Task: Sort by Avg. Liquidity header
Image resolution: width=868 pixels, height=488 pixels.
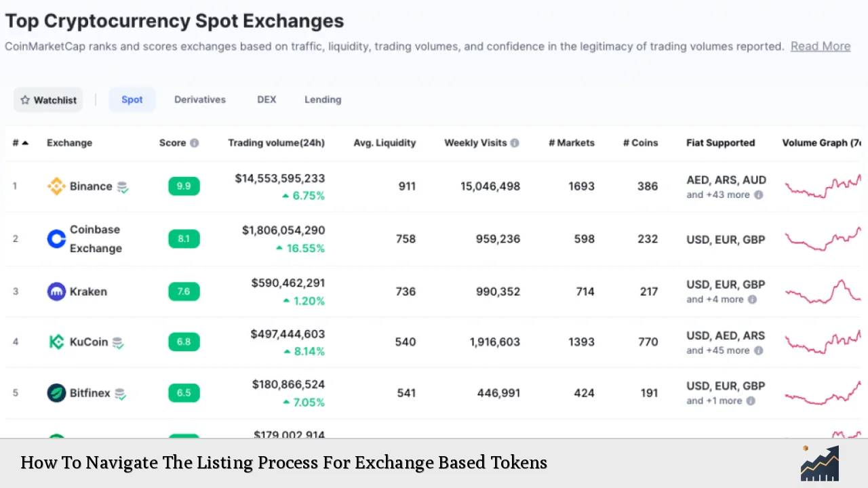Action: coord(384,143)
